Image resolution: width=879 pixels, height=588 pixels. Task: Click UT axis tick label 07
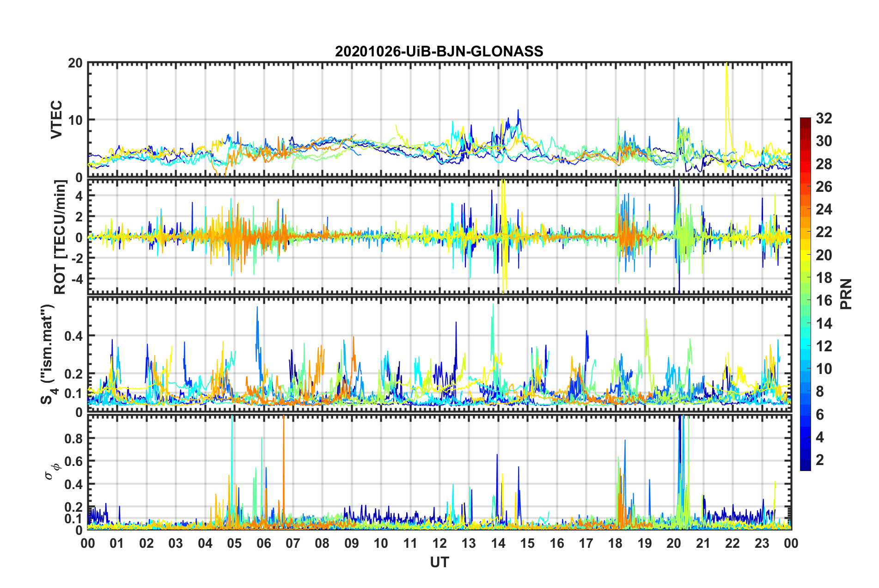293,544
